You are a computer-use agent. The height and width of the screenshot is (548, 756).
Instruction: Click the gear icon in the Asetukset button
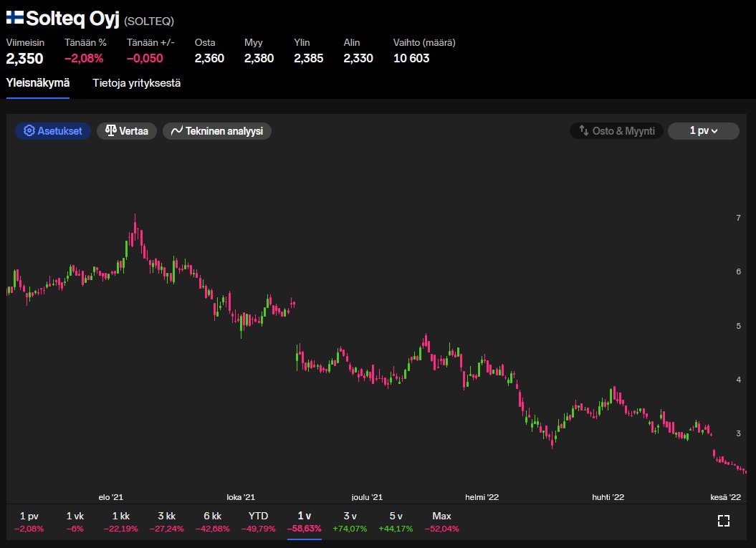(29, 130)
